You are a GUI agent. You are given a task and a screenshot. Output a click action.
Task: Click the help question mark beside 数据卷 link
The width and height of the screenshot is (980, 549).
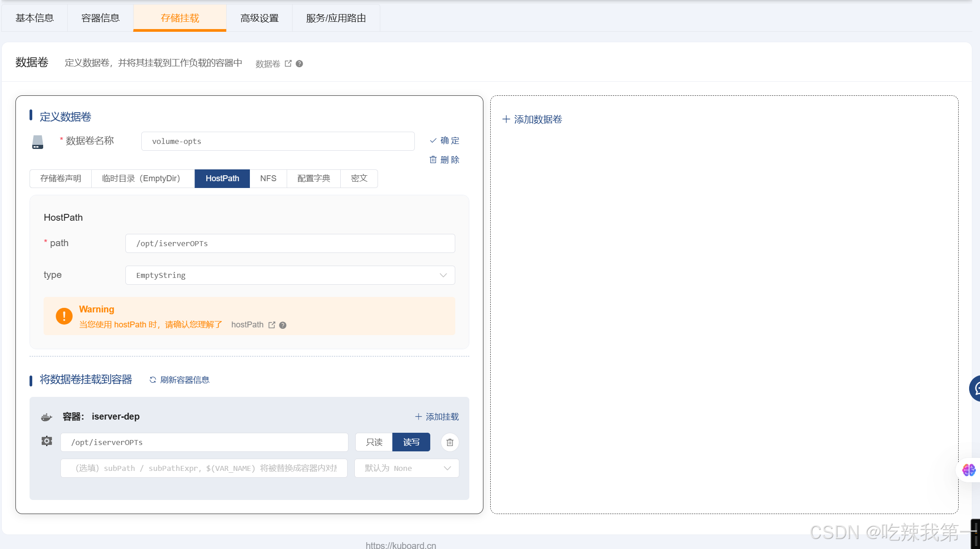(299, 64)
